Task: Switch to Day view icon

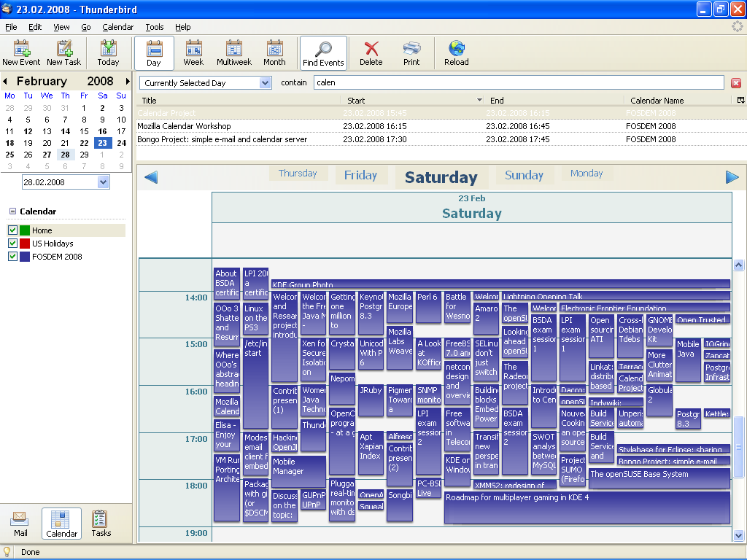Action: pyautogui.click(x=154, y=53)
